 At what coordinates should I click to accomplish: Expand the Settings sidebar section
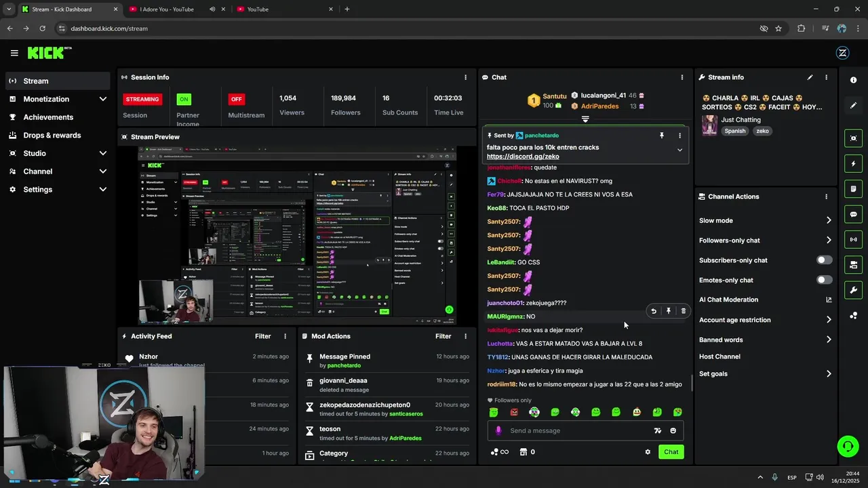click(x=103, y=190)
